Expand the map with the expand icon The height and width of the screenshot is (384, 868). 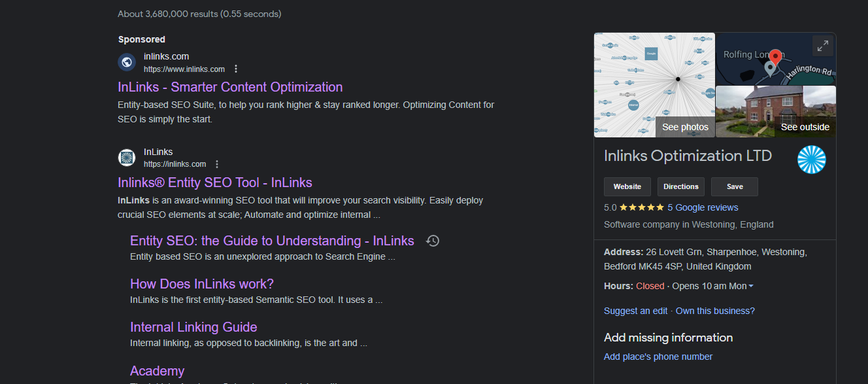[x=823, y=46]
